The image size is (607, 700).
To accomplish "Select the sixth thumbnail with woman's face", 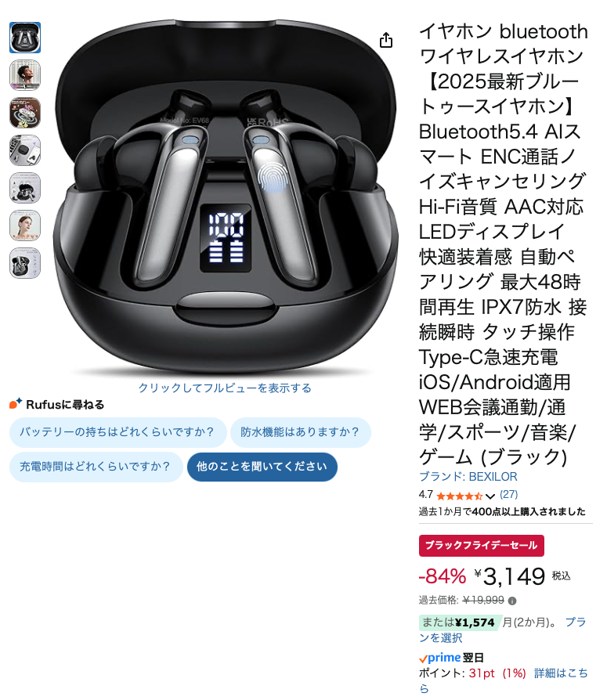I will click(25, 226).
